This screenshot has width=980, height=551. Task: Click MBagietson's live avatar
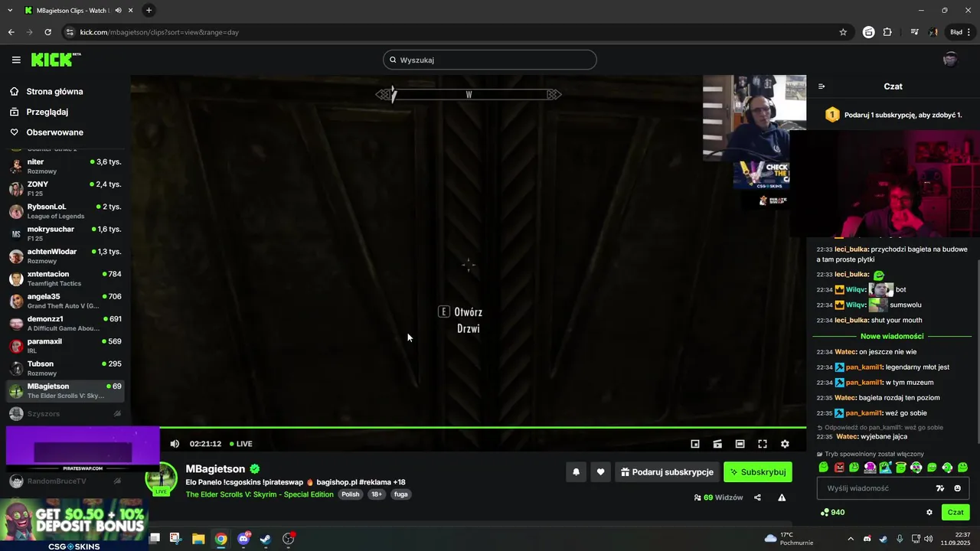(161, 480)
